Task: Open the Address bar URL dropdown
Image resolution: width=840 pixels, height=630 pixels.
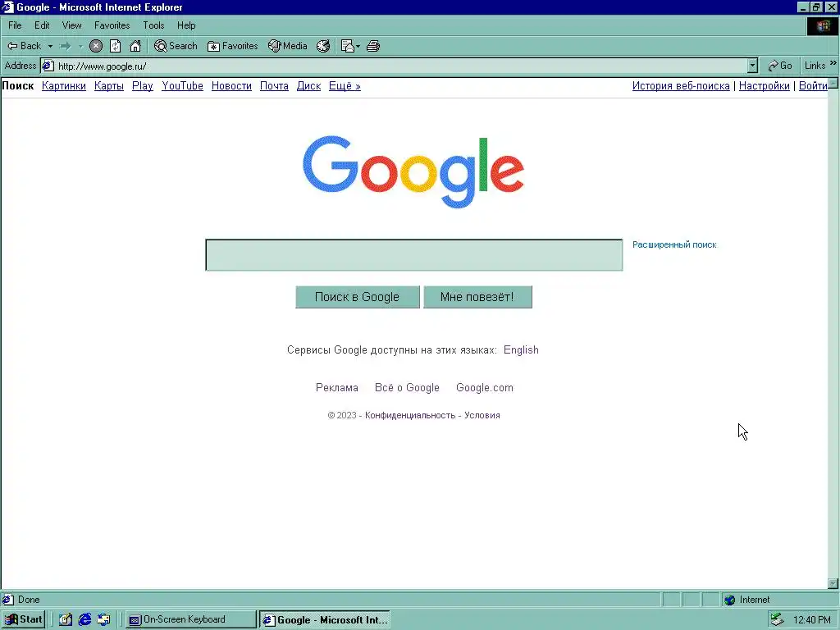Action: pyautogui.click(x=753, y=66)
